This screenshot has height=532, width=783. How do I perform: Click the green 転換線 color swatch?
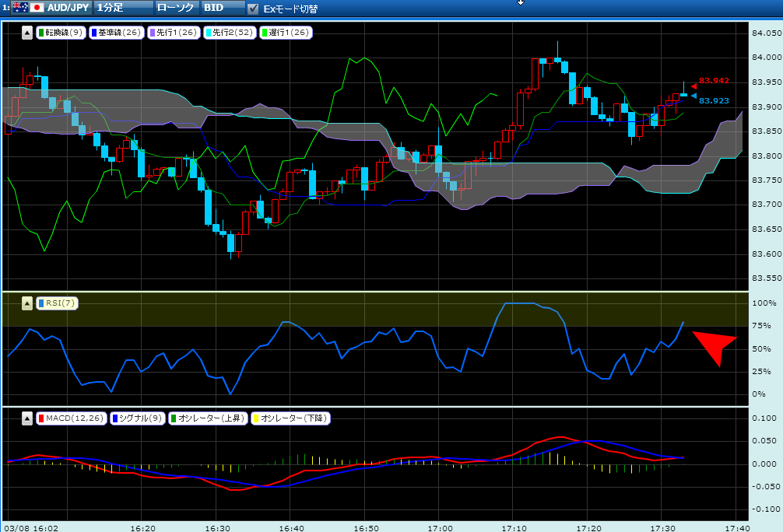(x=41, y=33)
